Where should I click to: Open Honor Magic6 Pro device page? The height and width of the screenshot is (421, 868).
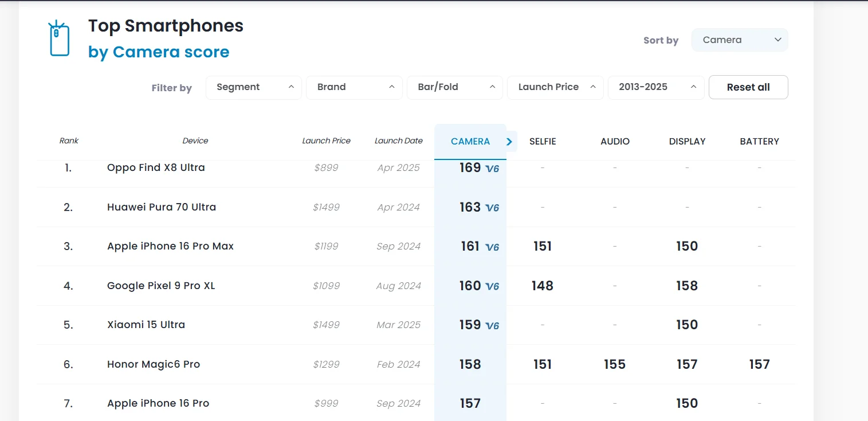pyautogui.click(x=154, y=364)
